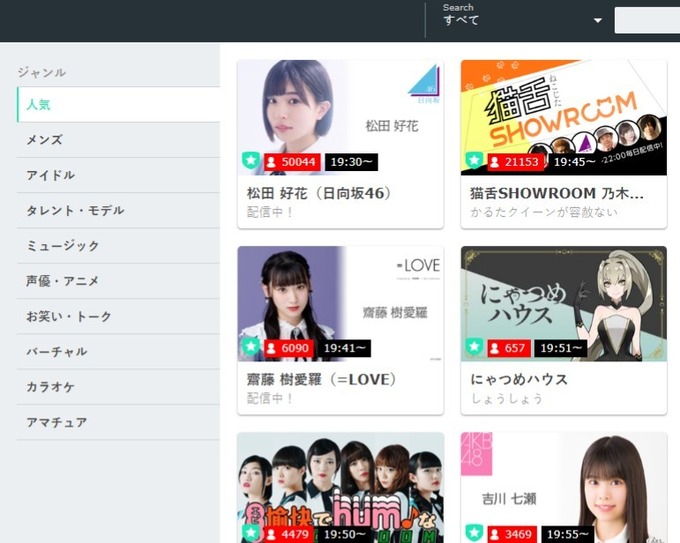
Task: Open the 吉川 七瀬 AKB48 stream thumbnail
Action: pos(564,487)
